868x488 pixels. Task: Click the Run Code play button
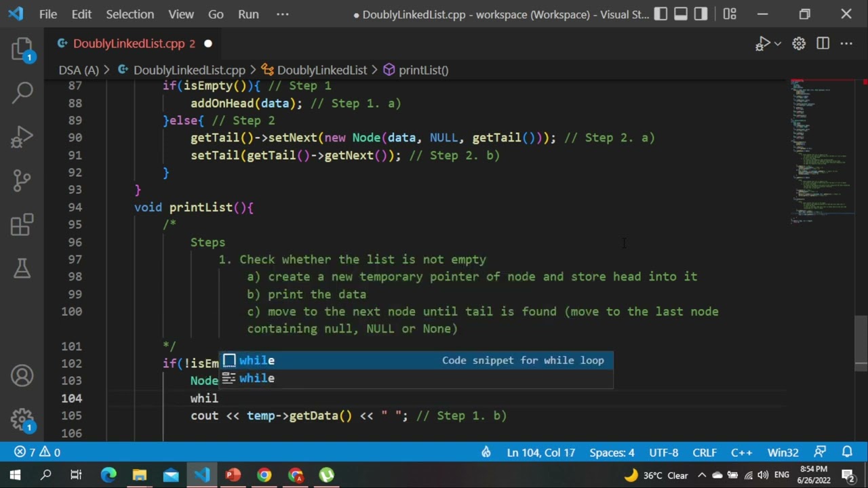coord(763,43)
